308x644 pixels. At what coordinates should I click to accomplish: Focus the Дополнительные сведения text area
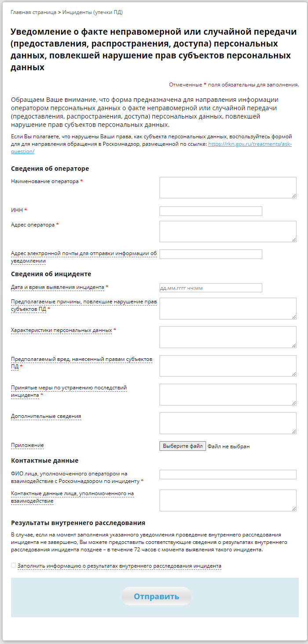click(x=228, y=423)
